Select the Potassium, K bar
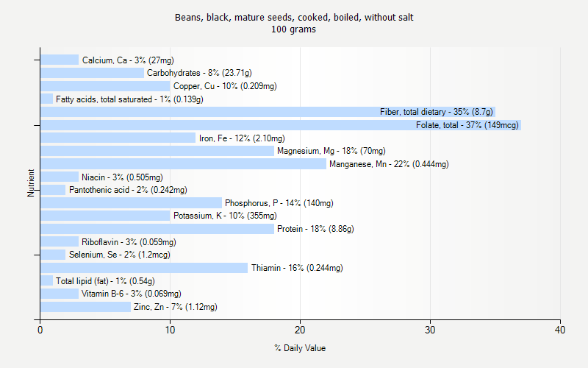Image resolution: width=588 pixels, height=368 pixels. [104, 216]
